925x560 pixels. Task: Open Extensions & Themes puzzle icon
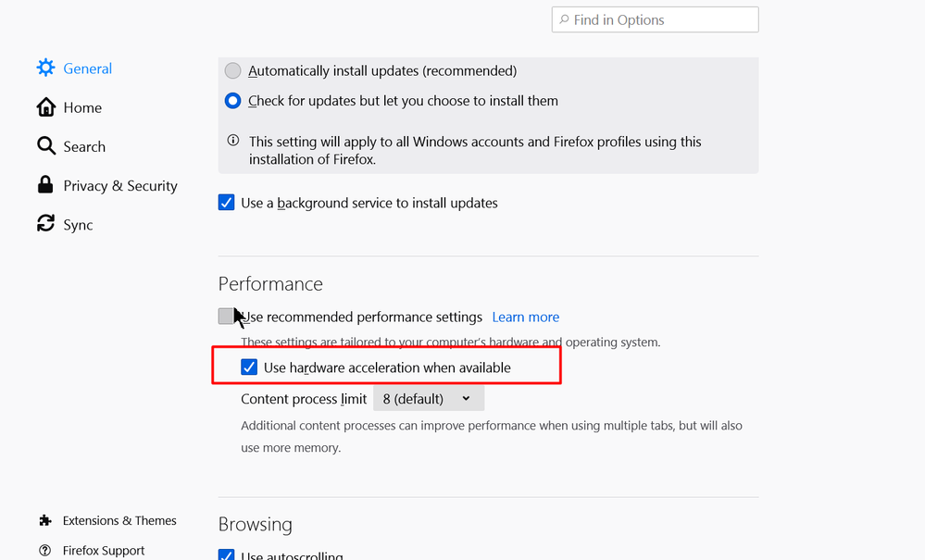[44, 520]
